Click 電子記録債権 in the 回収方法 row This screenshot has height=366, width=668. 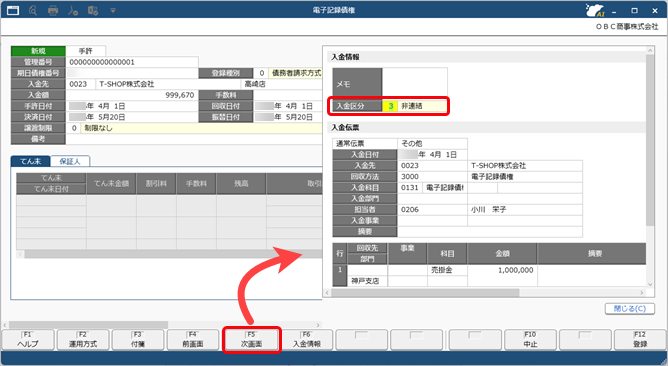pyautogui.click(x=525, y=176)
